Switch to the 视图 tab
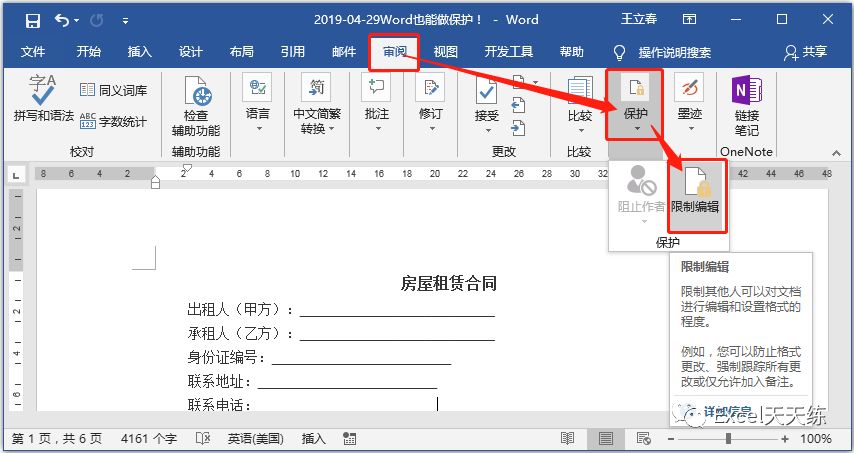The image size is (854, 453). tap(446, 52)
